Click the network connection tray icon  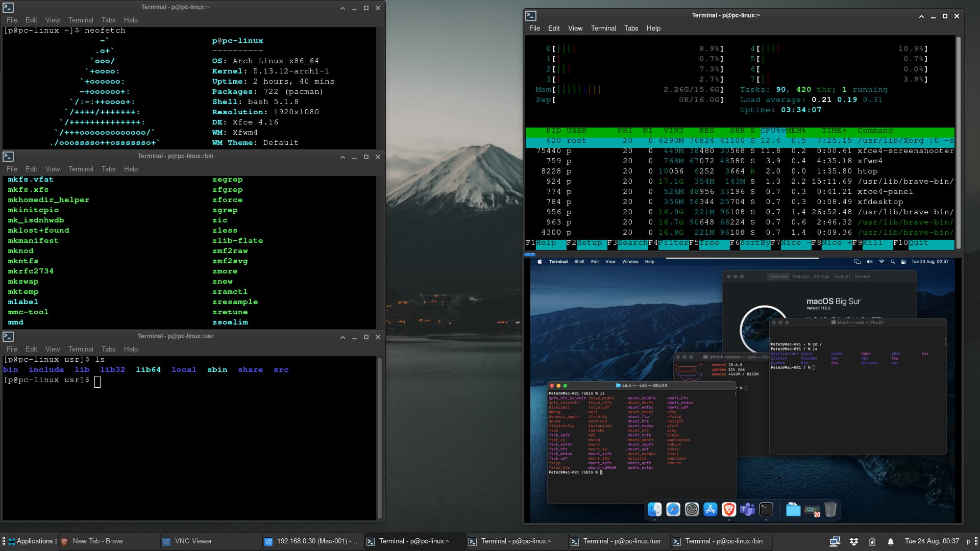coord(835,541)
